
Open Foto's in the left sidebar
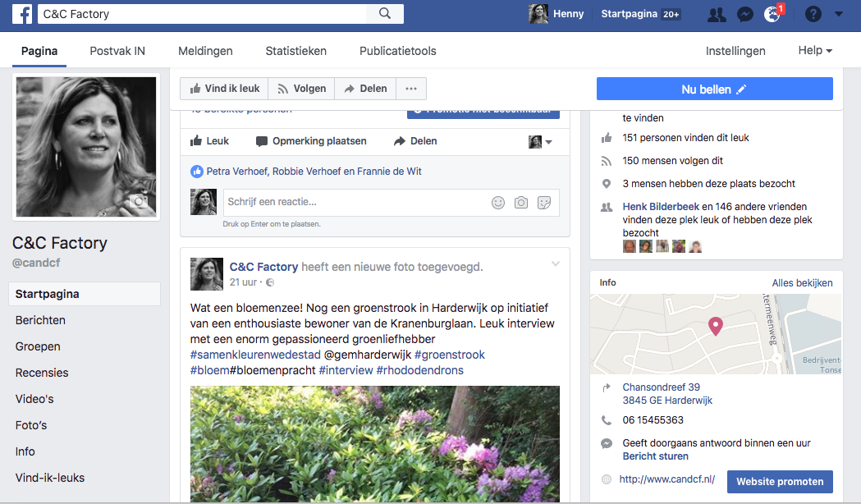coord(30,425)
